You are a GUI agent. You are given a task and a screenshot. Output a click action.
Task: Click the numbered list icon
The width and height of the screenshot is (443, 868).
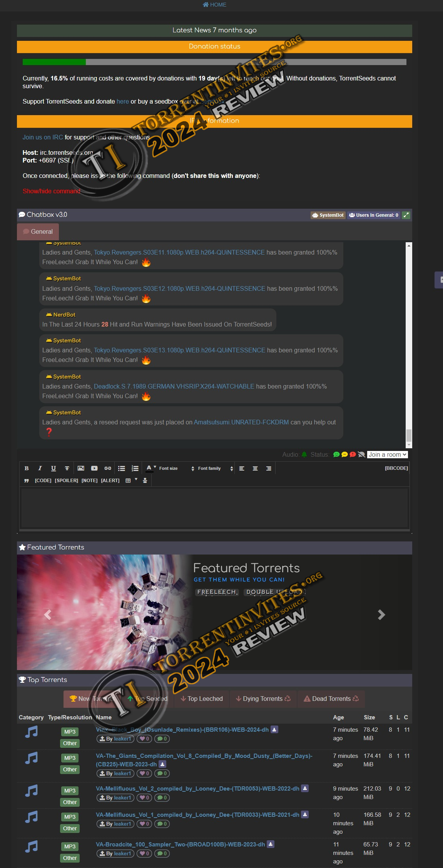point(135,468)
